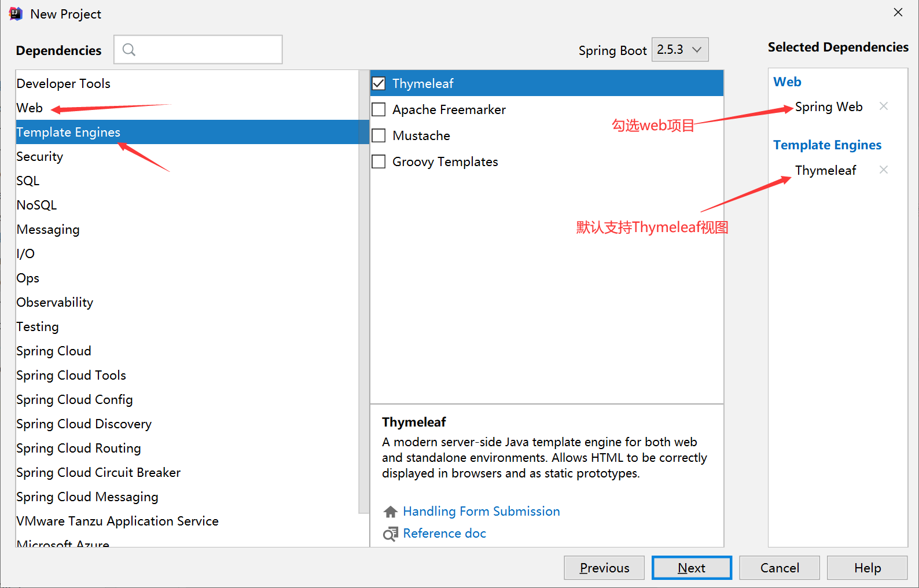Tick the Groovy Templates checkbox

[378, 161]
